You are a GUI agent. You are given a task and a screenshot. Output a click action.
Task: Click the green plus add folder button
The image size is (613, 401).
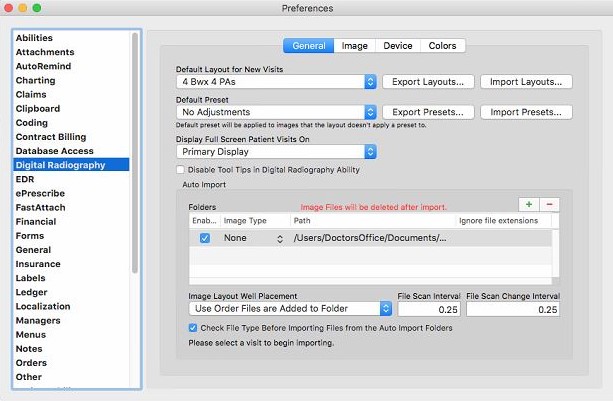[528, 204]
